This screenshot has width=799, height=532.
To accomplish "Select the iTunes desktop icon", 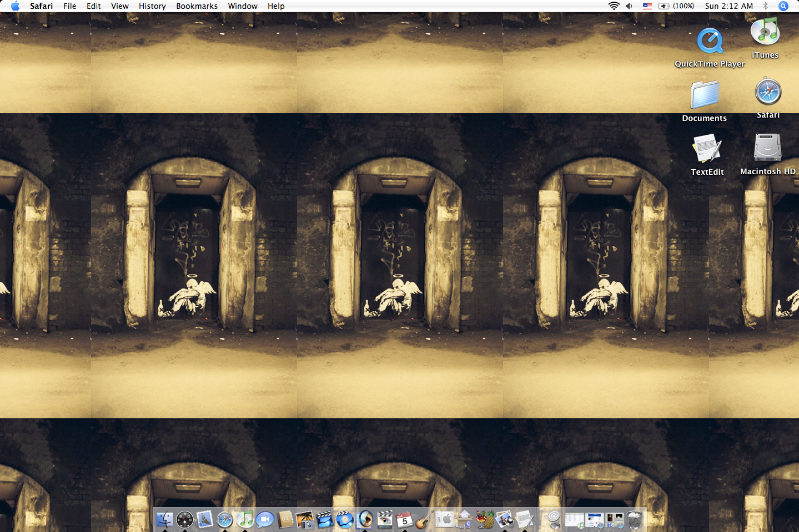I will click(765, 38).
